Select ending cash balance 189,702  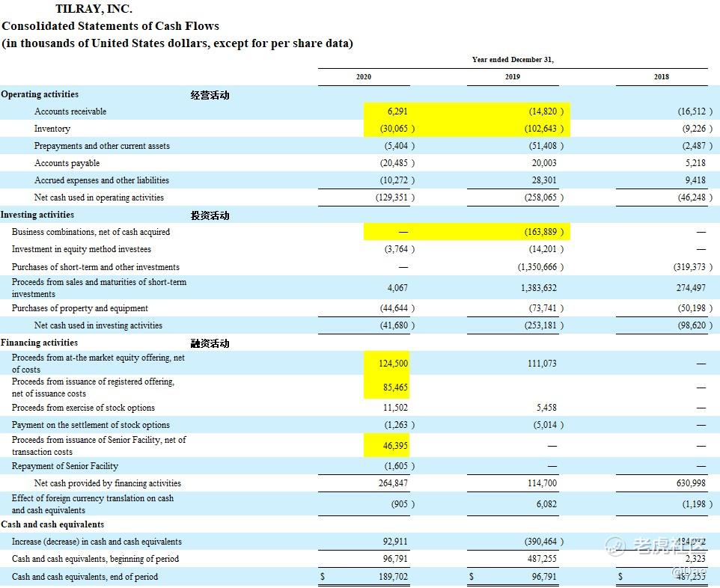[x=393, y=577]
